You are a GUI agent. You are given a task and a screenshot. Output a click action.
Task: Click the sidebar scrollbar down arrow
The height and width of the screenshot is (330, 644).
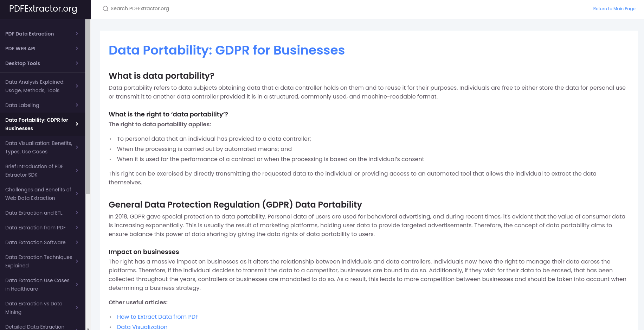(88, 329)
